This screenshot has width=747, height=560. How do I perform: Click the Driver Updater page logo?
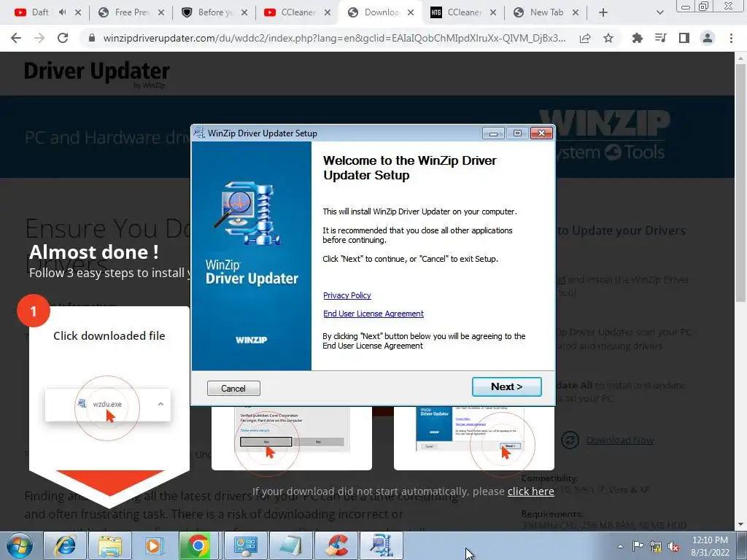point(97,74)
